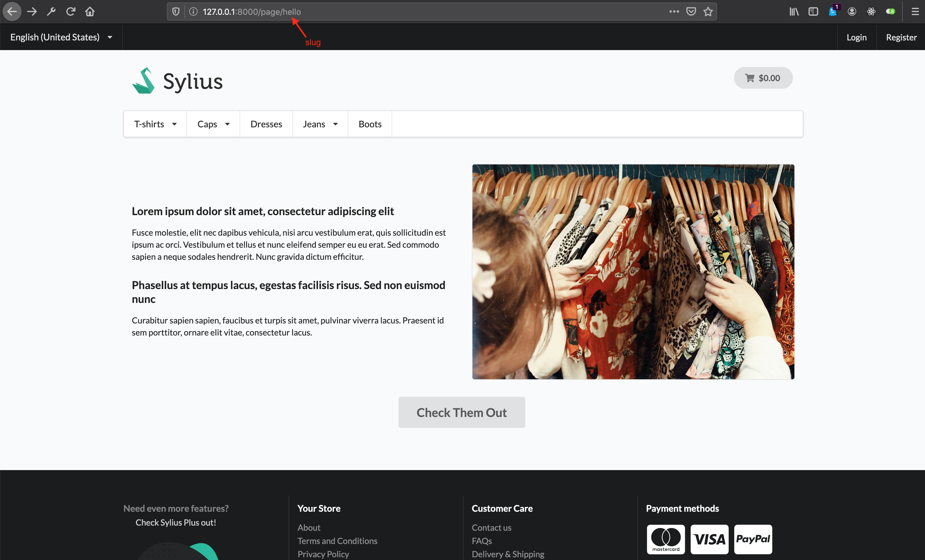
Task: Click the tracking protection shield icon
Action: tap(176, 12)
